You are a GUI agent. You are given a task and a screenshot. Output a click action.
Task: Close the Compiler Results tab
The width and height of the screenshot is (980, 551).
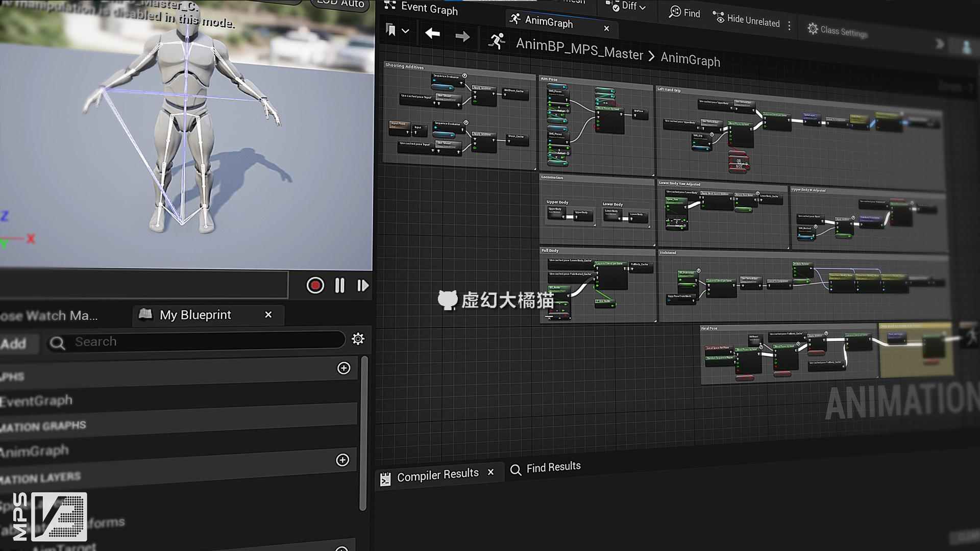[491, 472]
